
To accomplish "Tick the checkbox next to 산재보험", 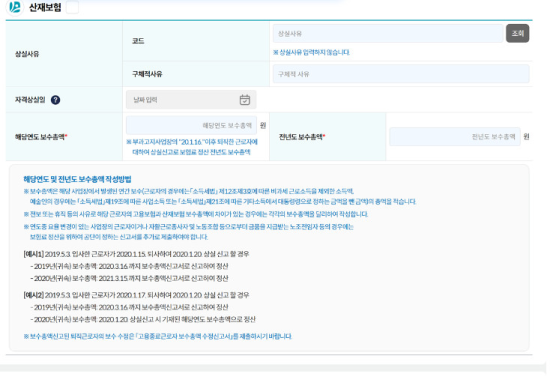I will tap(73, 7).
